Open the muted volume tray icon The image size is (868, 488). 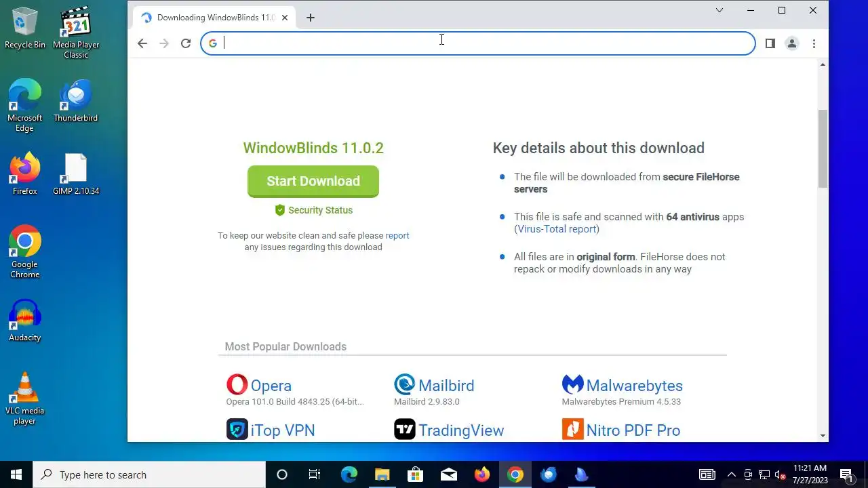coord(781,474)
